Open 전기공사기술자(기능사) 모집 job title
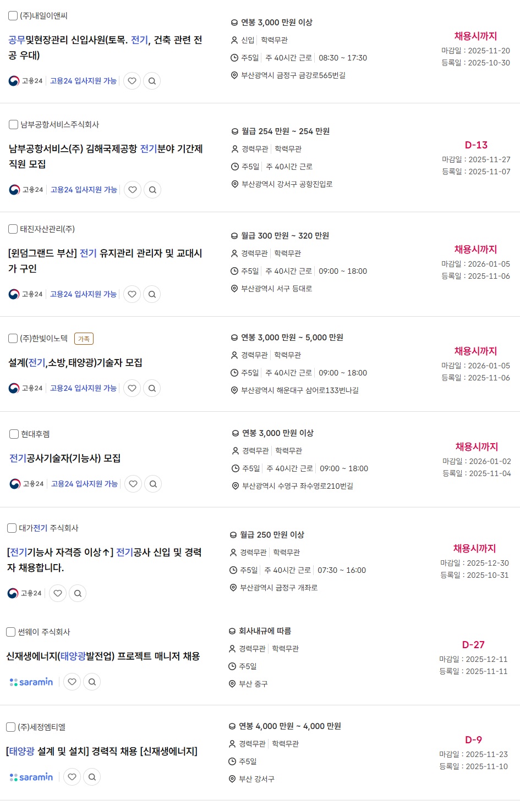 click(x=65, y=459)
